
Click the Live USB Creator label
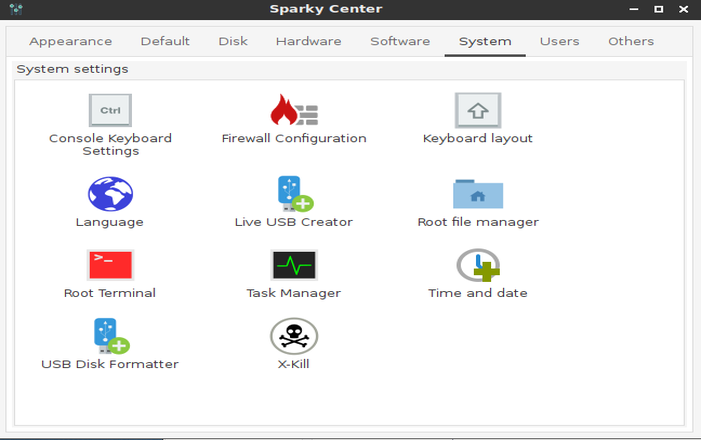tap(294, 222)
